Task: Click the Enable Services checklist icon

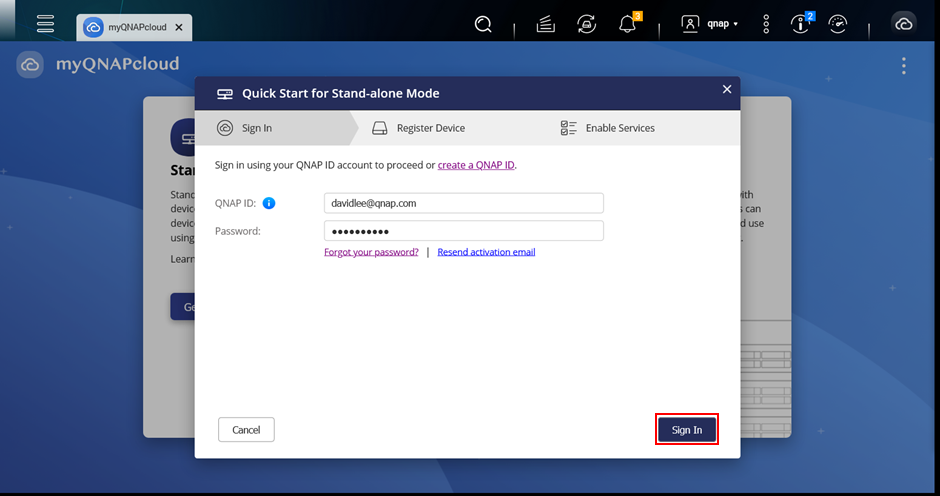Action: [x=568, y=128]
